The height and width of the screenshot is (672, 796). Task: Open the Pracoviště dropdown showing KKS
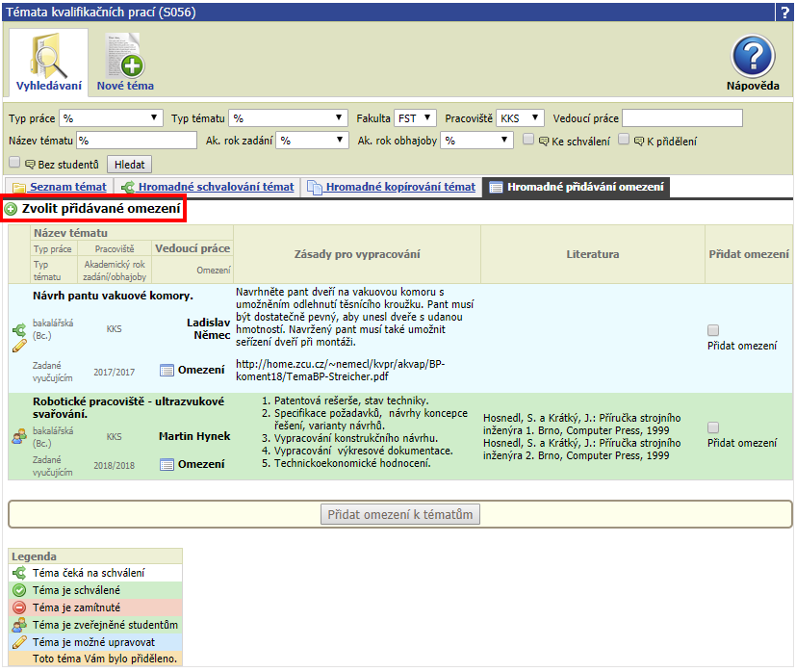520,118
